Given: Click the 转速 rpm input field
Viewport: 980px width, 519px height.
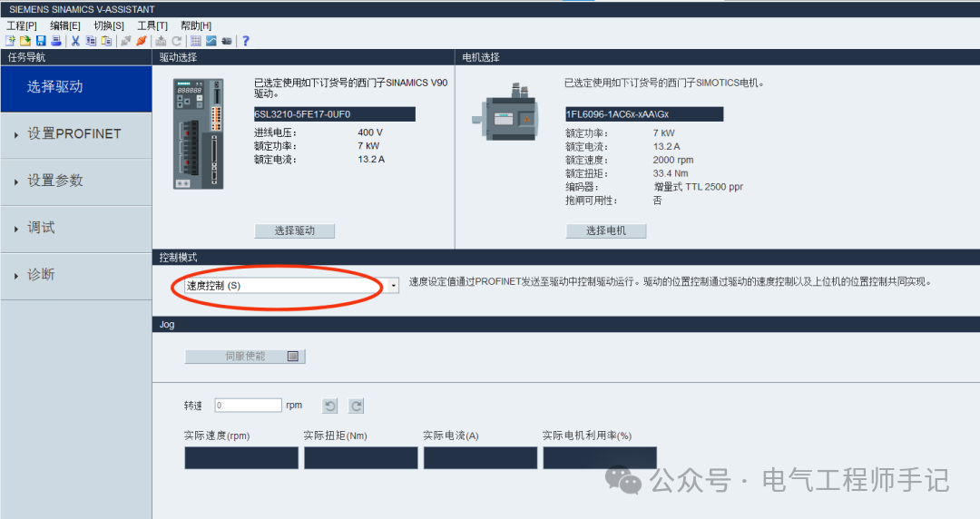Looking at the screenshot, I should tap(248, 406).
